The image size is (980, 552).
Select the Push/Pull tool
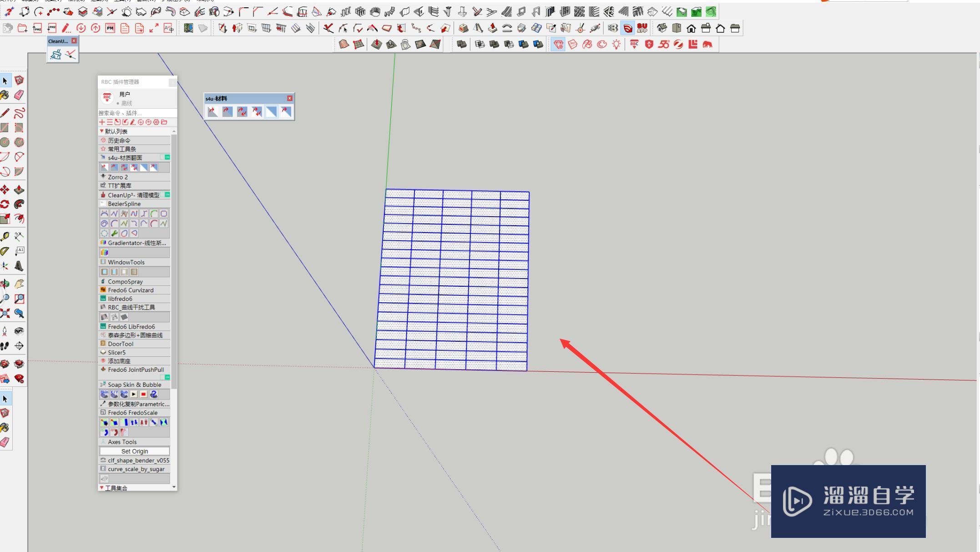click(19, 190)
